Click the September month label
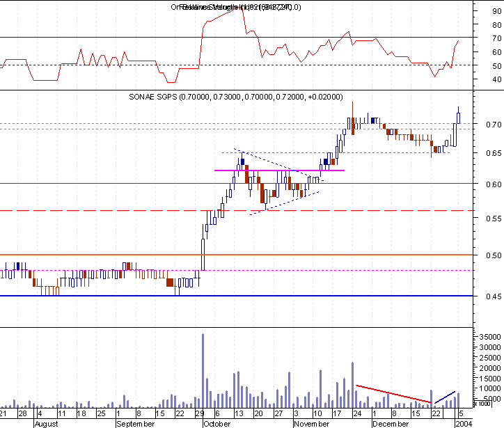504x428 pixels. (x=135, y=424)
